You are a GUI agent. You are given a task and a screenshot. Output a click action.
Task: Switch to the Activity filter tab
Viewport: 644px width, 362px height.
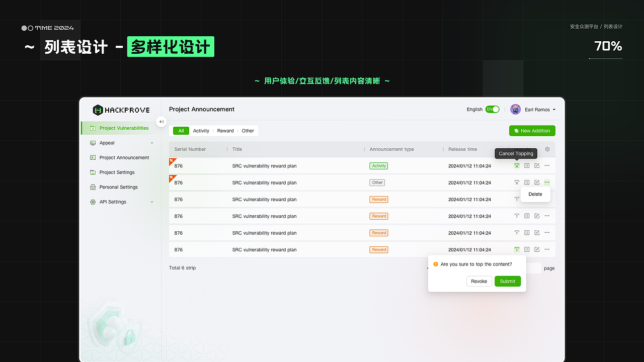[x=201, y=131]
